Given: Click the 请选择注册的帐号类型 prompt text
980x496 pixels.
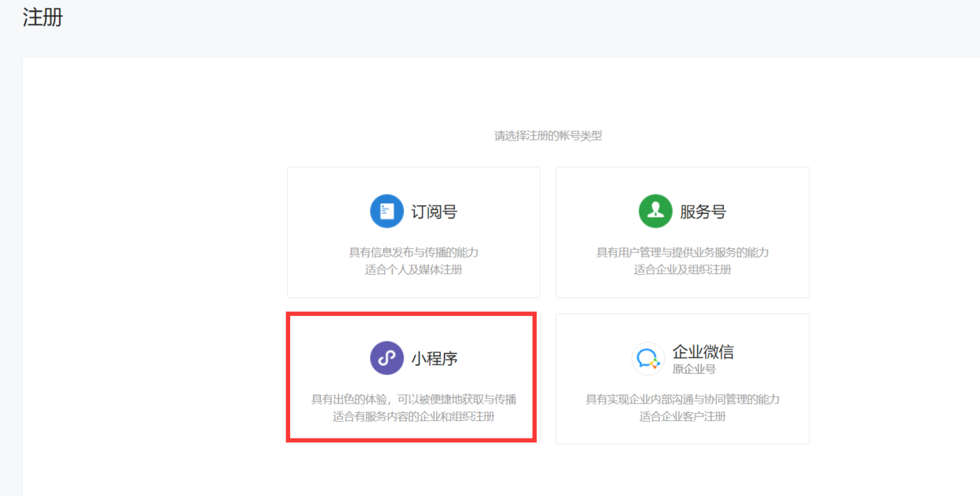Looking at the screenshot, I should 548,136.
